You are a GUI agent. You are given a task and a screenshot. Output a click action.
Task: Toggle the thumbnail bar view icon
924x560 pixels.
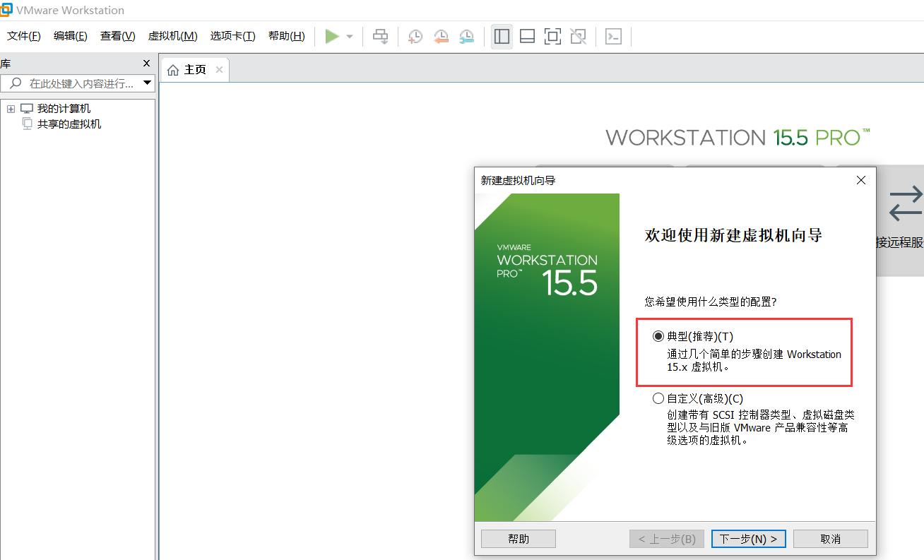point(527,36)
